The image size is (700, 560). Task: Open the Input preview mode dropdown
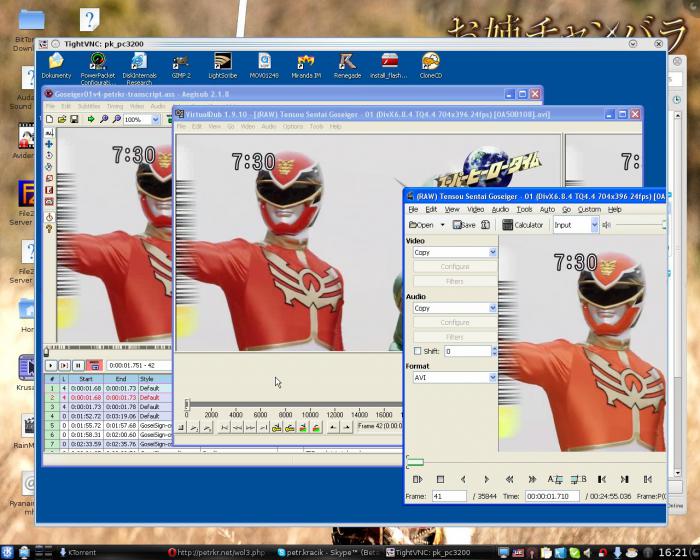[x=575, y=225]
